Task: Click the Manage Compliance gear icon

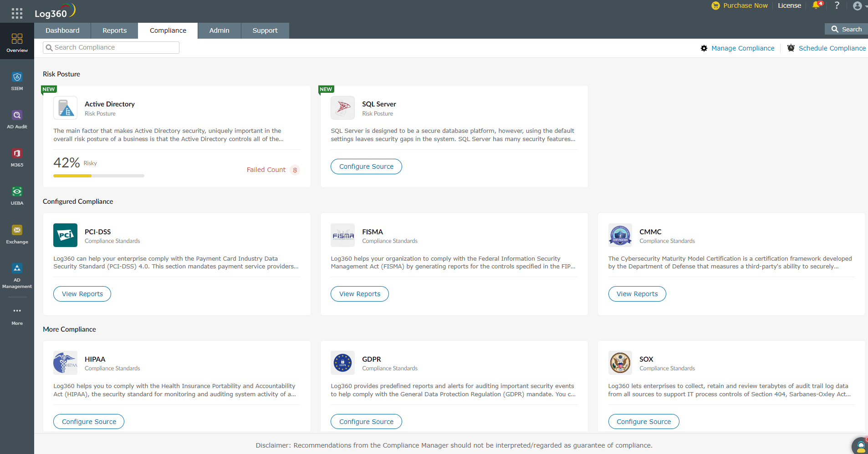Action: [x=704, y=48]
